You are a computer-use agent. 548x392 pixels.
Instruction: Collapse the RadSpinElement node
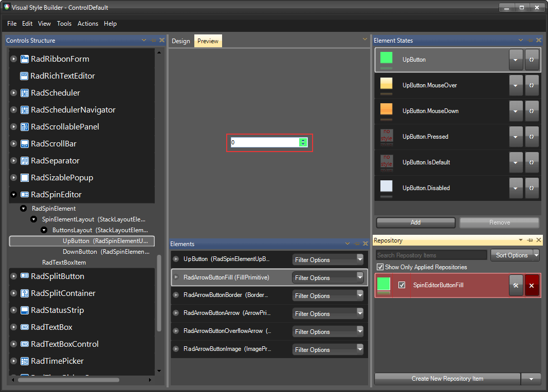pos(24,209)
